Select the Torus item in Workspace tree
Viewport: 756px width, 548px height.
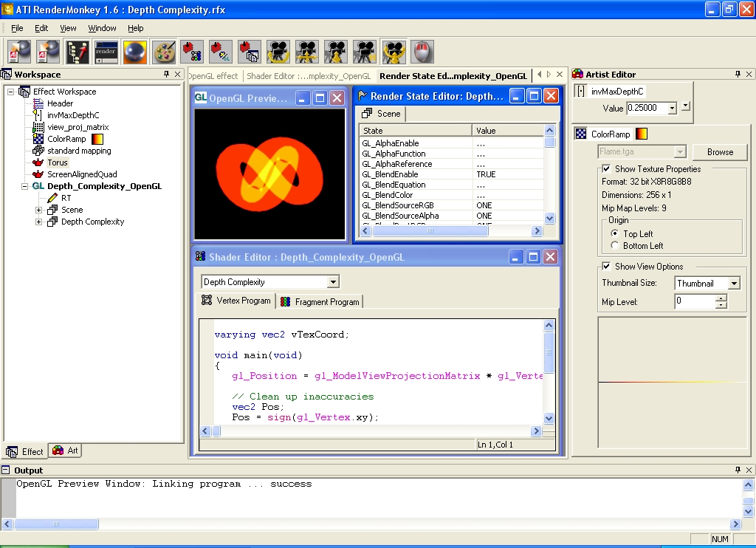click(x=58, y=162)
